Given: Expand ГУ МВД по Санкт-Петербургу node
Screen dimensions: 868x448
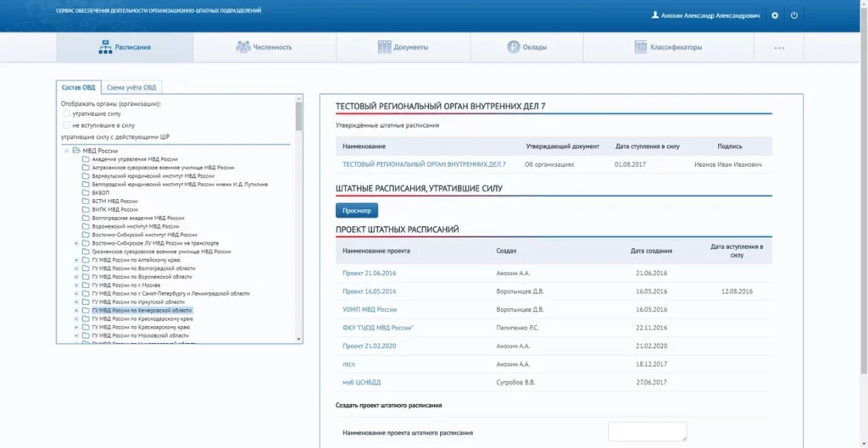Looking at the screenshot, I should 76,294.
